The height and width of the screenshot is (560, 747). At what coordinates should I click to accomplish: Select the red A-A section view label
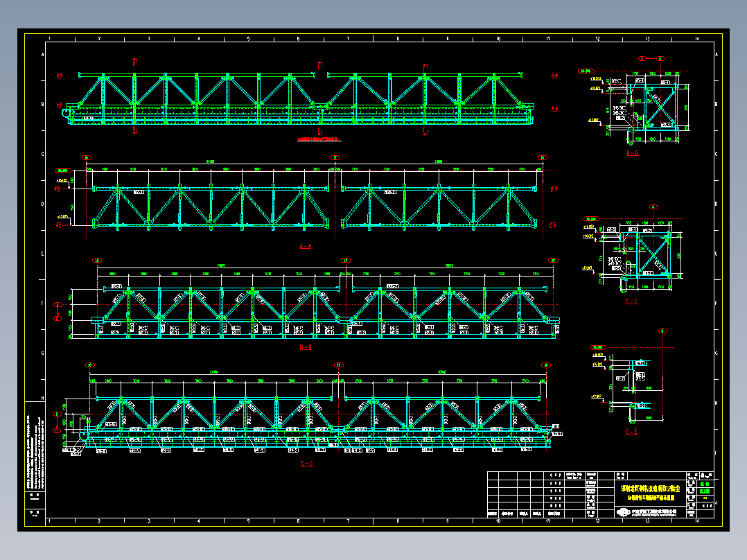pos(306,247)
